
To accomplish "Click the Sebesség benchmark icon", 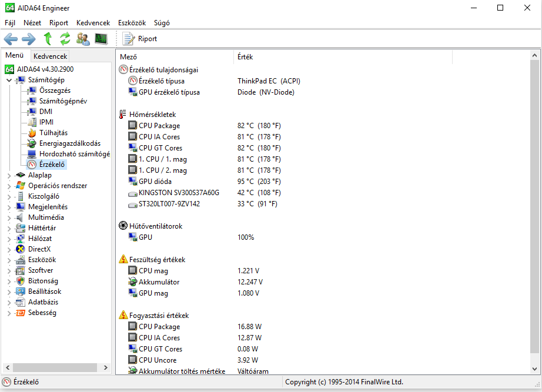I will (x=21, y=313).
